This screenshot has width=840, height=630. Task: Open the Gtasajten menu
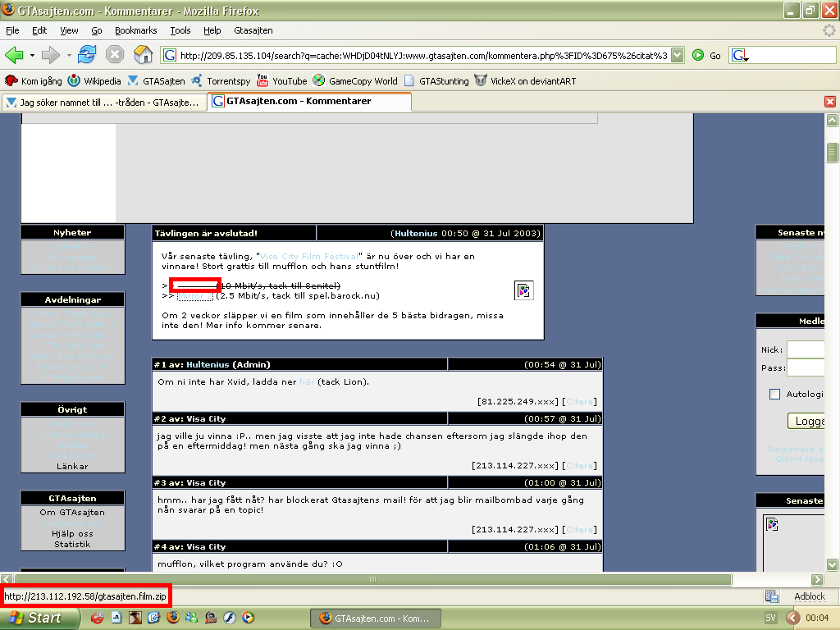tap(253, 30)
